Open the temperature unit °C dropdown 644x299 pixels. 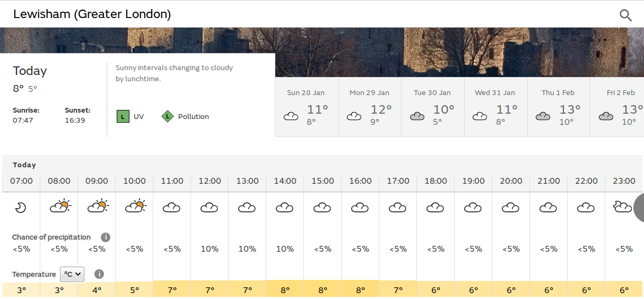(72, 274)
